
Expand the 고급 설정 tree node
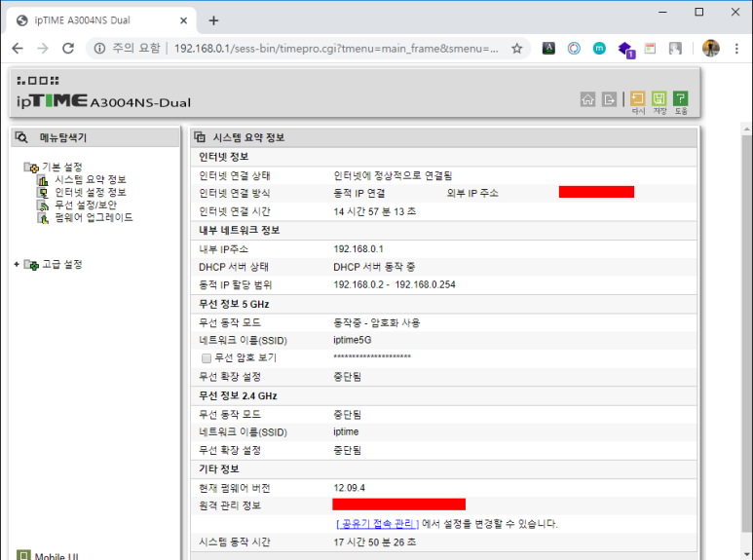pos(17,264)
